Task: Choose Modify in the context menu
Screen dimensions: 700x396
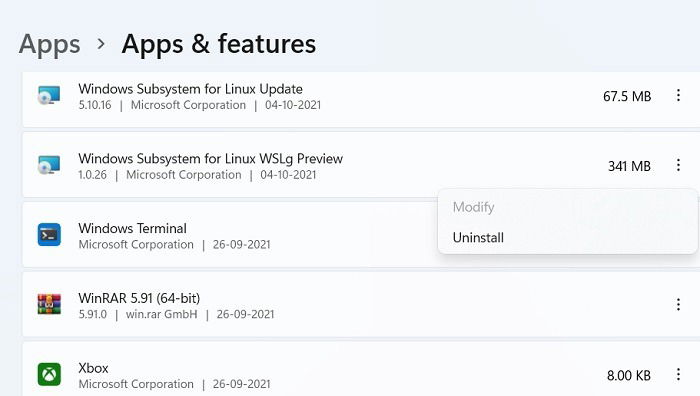Action: tap(473, 207)
